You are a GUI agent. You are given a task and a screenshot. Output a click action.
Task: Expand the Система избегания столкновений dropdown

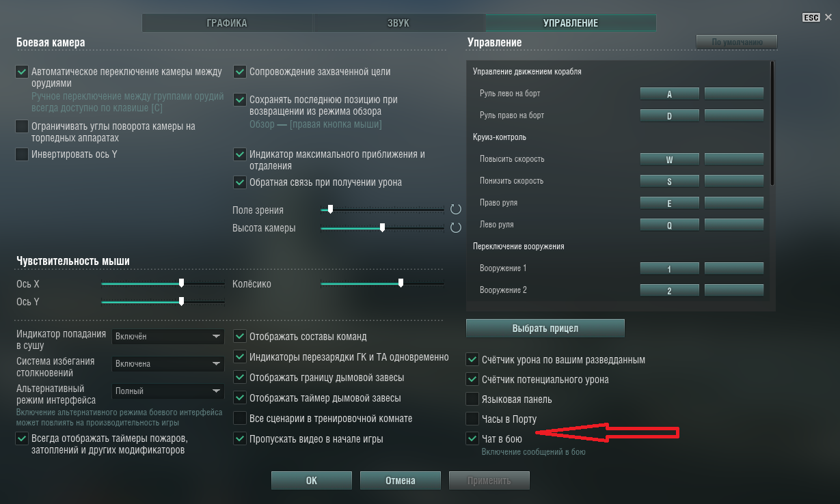click(x=168, y=364)
